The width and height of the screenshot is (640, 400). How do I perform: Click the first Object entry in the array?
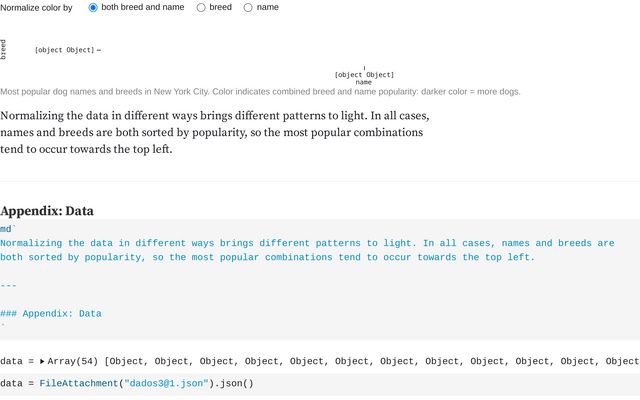[x=129, y=361]
